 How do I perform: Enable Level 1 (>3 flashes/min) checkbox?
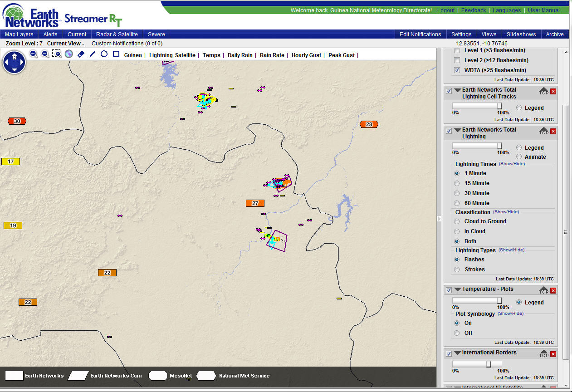pos(457,50)
